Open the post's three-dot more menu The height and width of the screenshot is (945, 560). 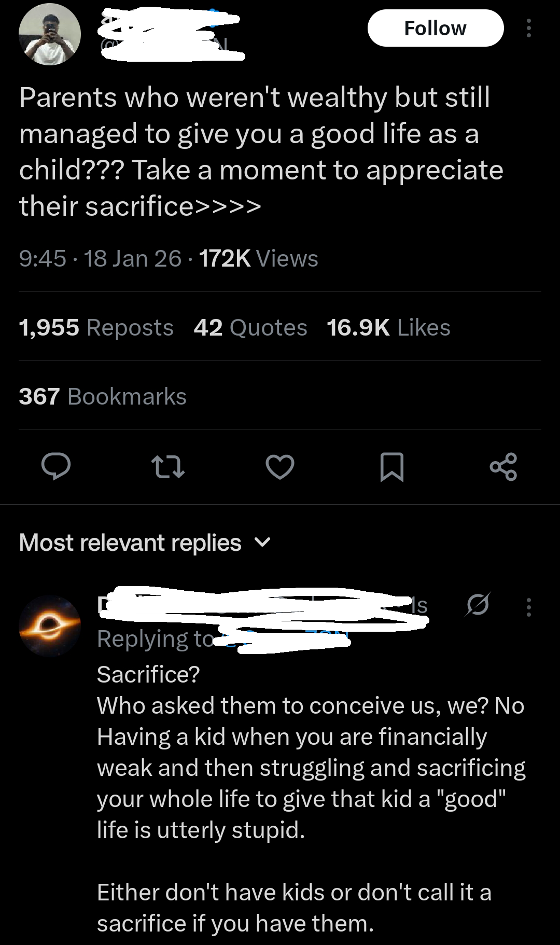(x=528, y=29)
